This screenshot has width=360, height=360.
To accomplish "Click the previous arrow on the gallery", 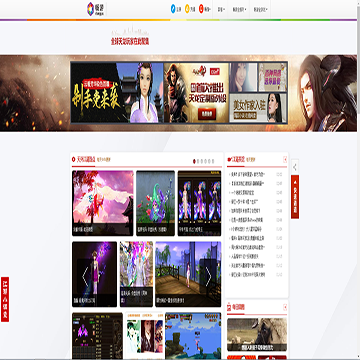I will (x=85, y=277).
